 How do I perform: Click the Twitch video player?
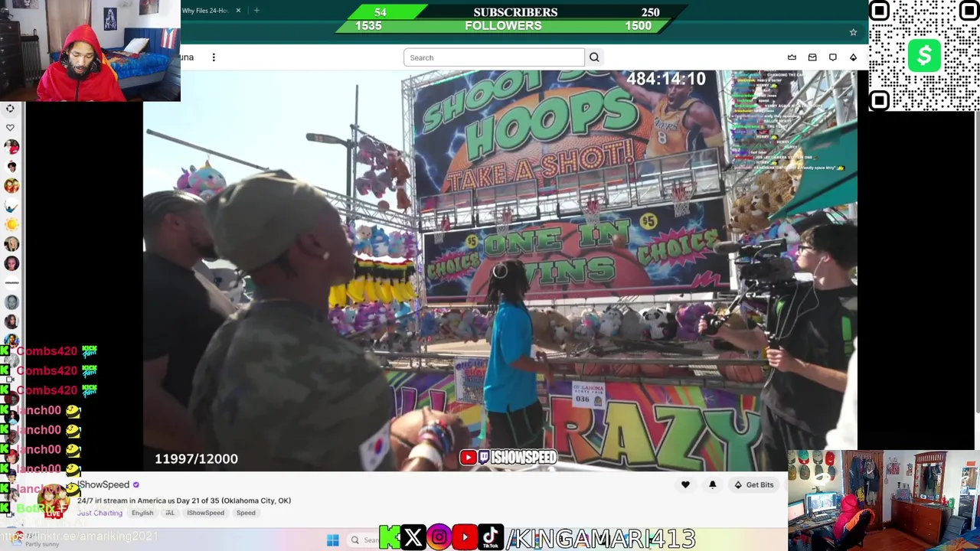(500, 270)
